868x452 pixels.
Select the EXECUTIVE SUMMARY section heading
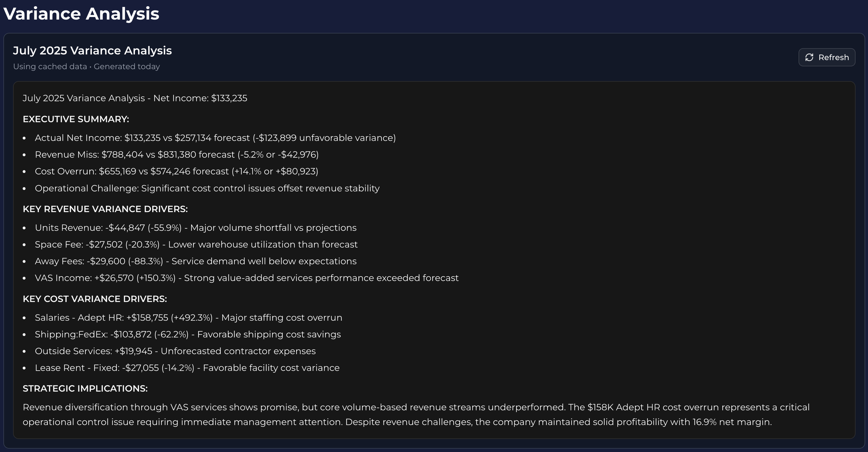76,119
